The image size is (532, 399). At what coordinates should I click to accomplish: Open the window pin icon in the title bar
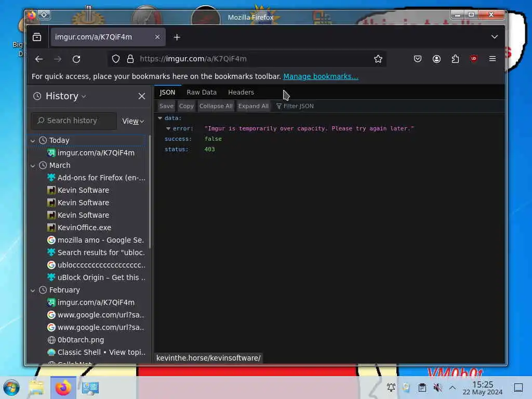click(44, 15)
